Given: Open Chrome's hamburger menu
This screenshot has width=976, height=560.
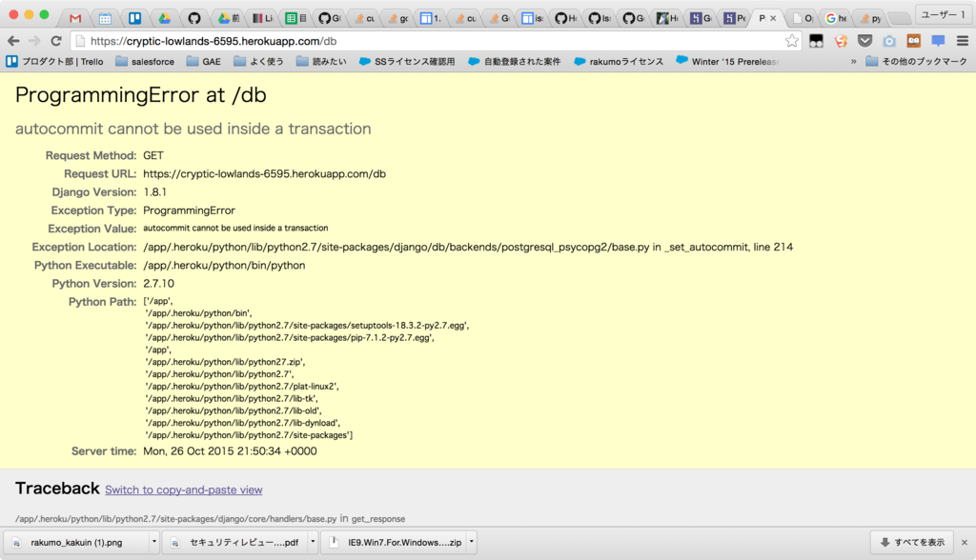Looking at the screenshot, I should tap(963, 42).
